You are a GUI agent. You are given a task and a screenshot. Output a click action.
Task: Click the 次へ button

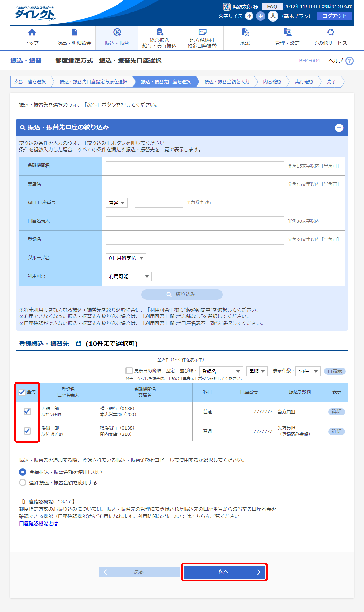pyautogui.click(x=224, y=572)
